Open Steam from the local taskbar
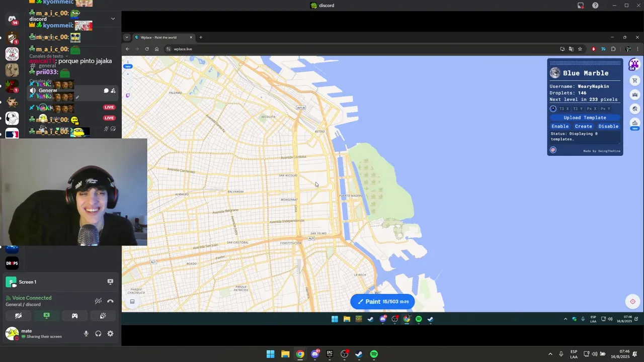Screen dimensions: 644x362 pos(359,354)
